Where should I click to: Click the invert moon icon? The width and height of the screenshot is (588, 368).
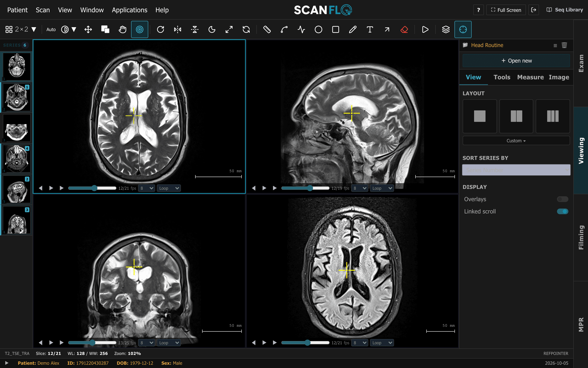[212, 29]
